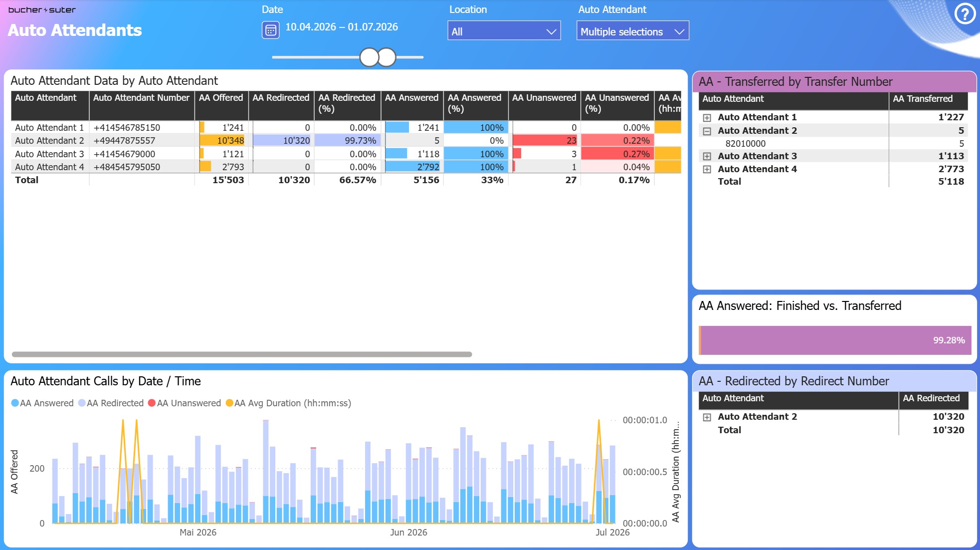Collapse Auto Attendant 2 in Transferred table
The height and width of the screenshot is (550, 980).
click(x=707, y=131)
